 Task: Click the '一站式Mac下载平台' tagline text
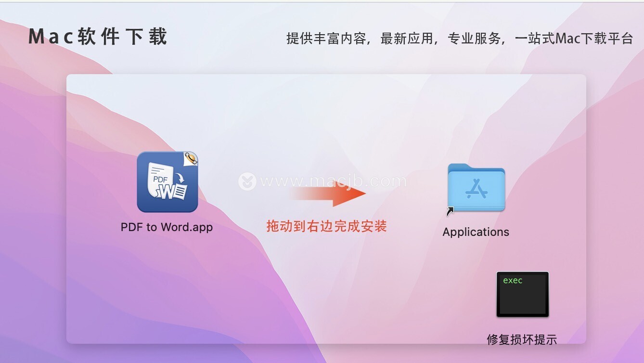[574, 39]
